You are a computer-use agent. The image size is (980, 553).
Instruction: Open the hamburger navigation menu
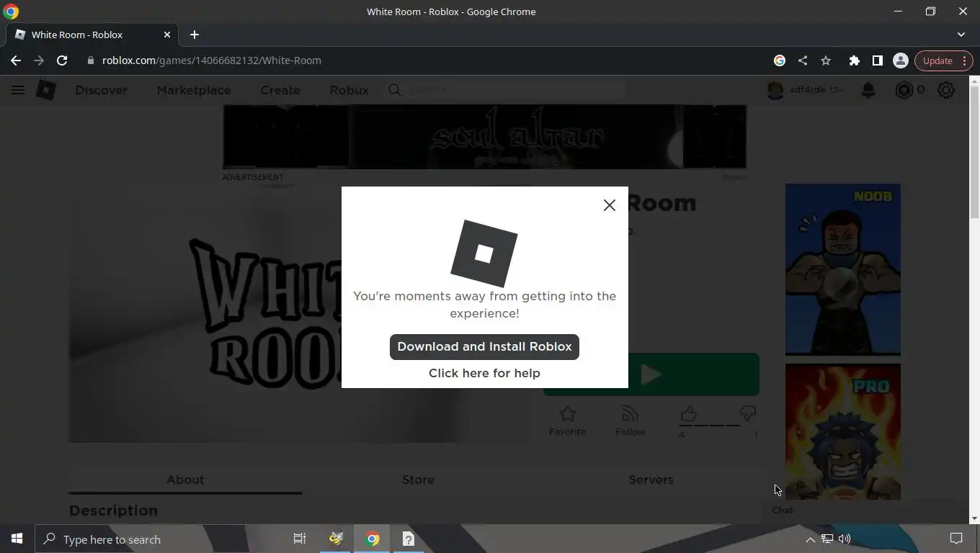(x=18, y=90)
